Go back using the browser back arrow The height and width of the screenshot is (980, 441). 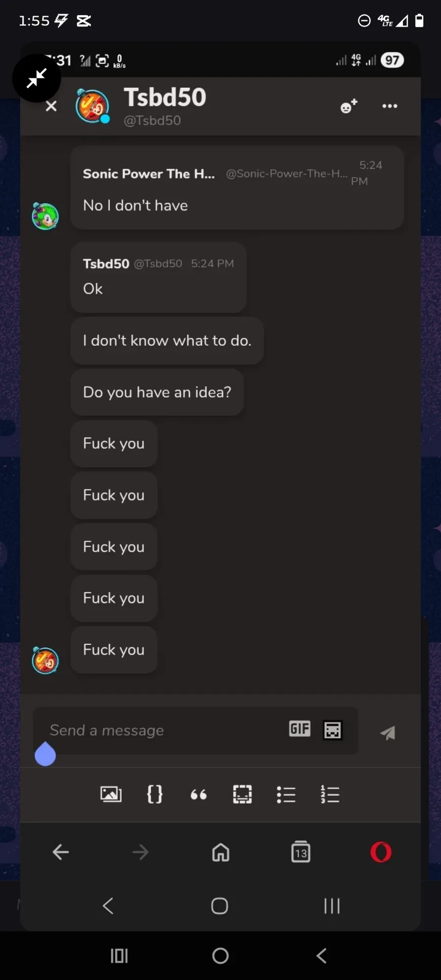[x=61, y=852]
